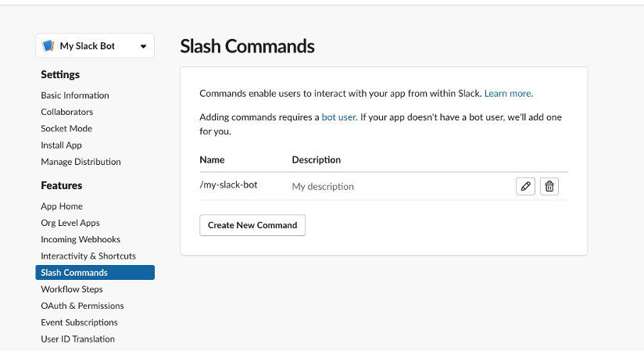Select Org Level Apps
644x351 pixels.
pyautogui.click(x=70, y=223)
